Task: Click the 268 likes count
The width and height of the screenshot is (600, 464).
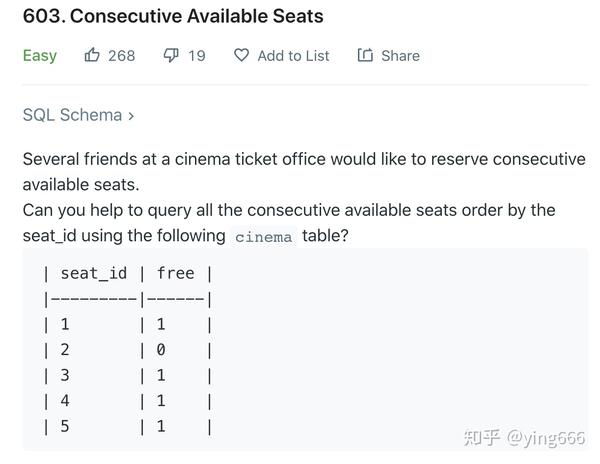Action: (x=121, y=56)
